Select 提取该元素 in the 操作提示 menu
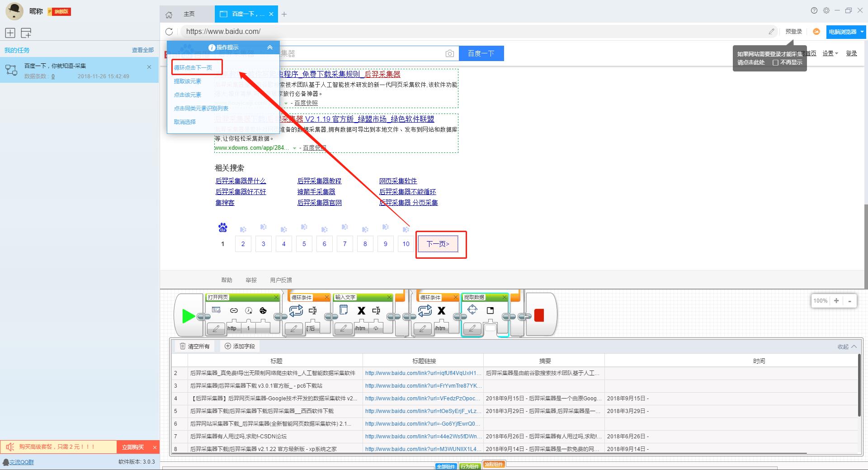The height and width of the screenshot is (470, 868). click(x=188, y=81)
